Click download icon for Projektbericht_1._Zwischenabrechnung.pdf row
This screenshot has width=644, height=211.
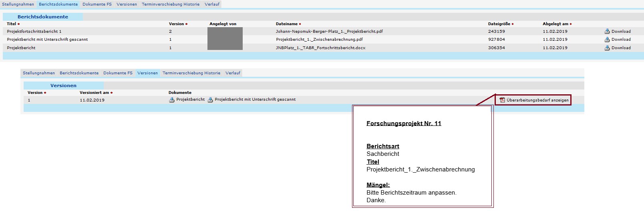pos(607,39)
